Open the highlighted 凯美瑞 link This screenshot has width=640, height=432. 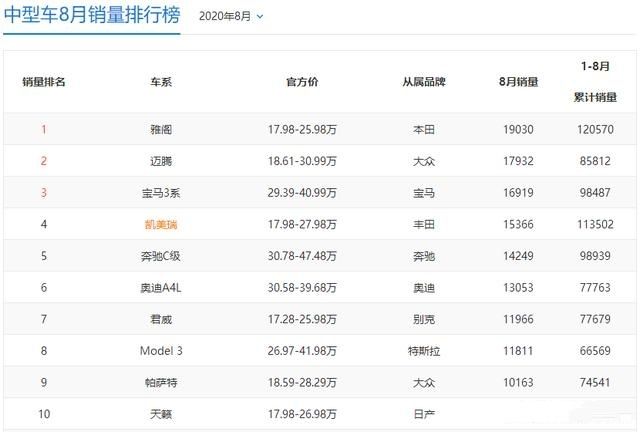pyautogui.click(x=161, y=225)
